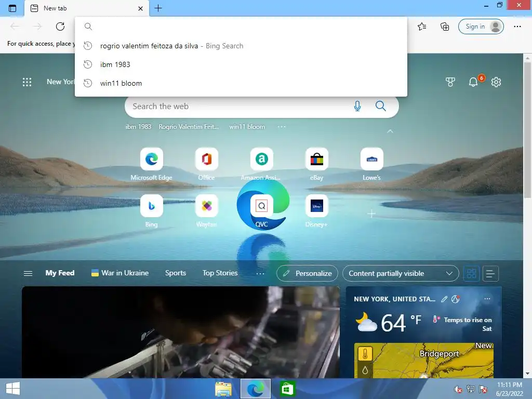Select the War in Ukraine tab
Screen dimensions: 532x399
click(x=120, y=273)
